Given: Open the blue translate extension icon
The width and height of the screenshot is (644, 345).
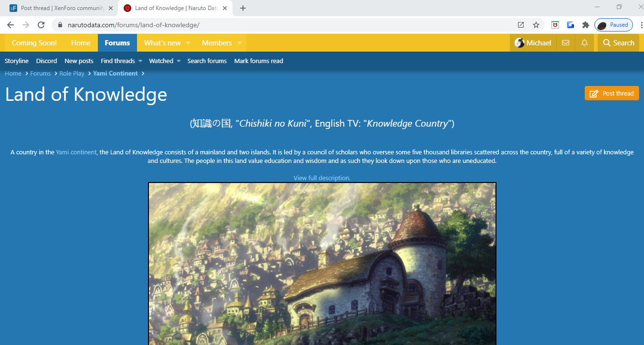Looking at the screenshot, I should tap(570, 25).
